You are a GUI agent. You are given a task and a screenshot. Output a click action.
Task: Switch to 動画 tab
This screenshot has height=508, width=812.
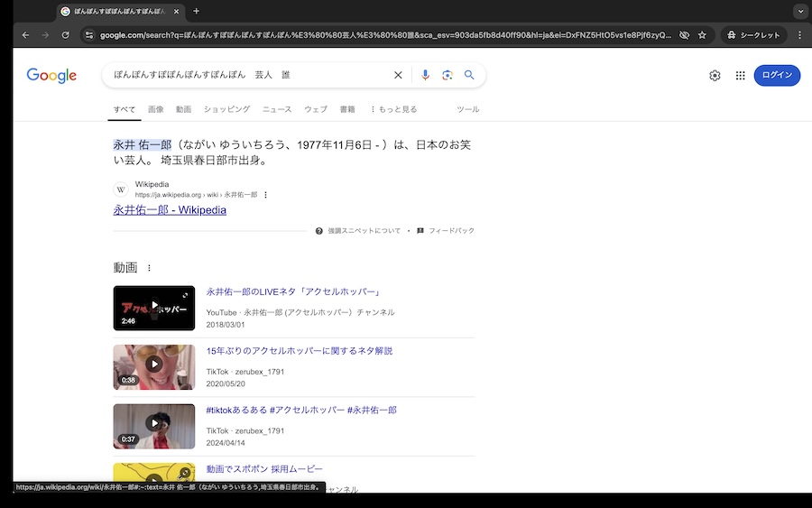click(x=183, y=109)
